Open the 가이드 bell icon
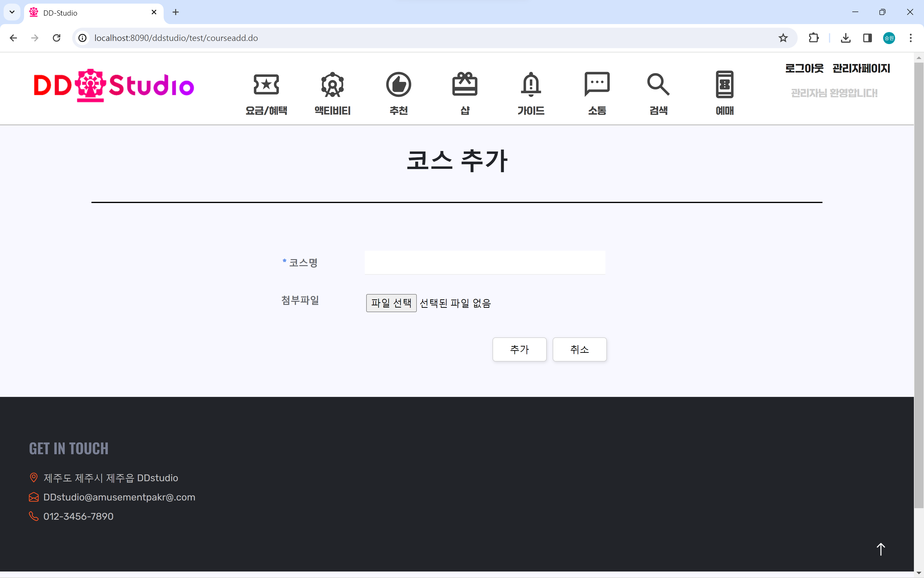The width and height of the screenshot is (924, 578). (x=531, y=84)
